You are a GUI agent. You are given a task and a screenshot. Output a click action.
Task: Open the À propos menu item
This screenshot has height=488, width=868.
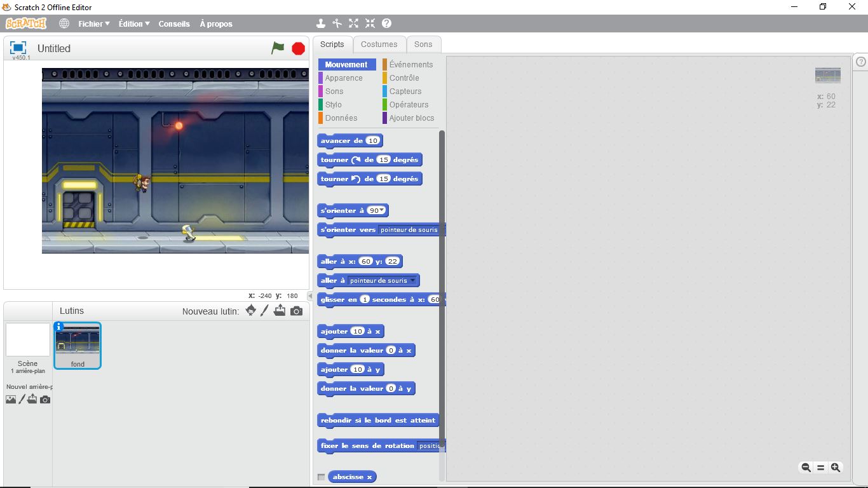pos(216,24)
